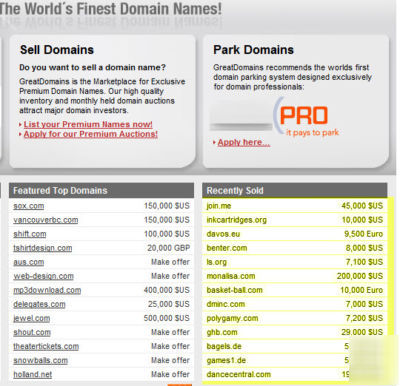Screen dimensions: 400x386
Task: Click games1.de sold entry
Action: coord(226,360)
